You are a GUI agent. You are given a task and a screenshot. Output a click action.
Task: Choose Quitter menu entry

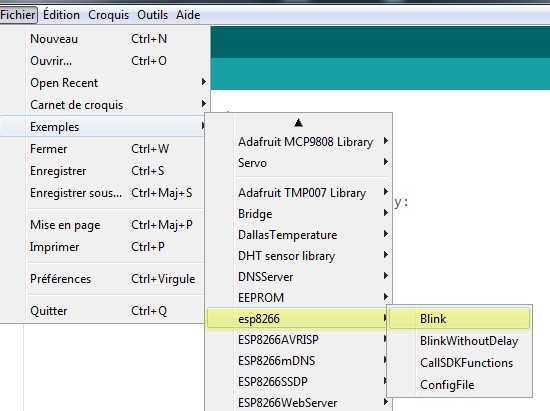pos(103,311)
